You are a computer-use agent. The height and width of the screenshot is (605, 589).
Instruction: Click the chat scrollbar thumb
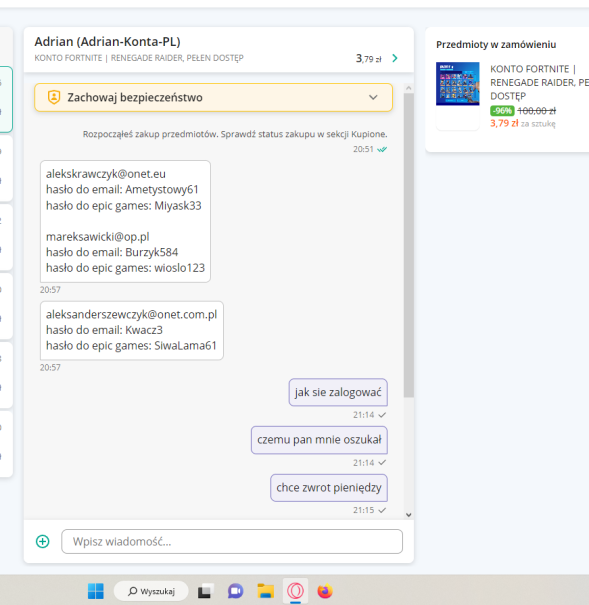pos(408,245)
